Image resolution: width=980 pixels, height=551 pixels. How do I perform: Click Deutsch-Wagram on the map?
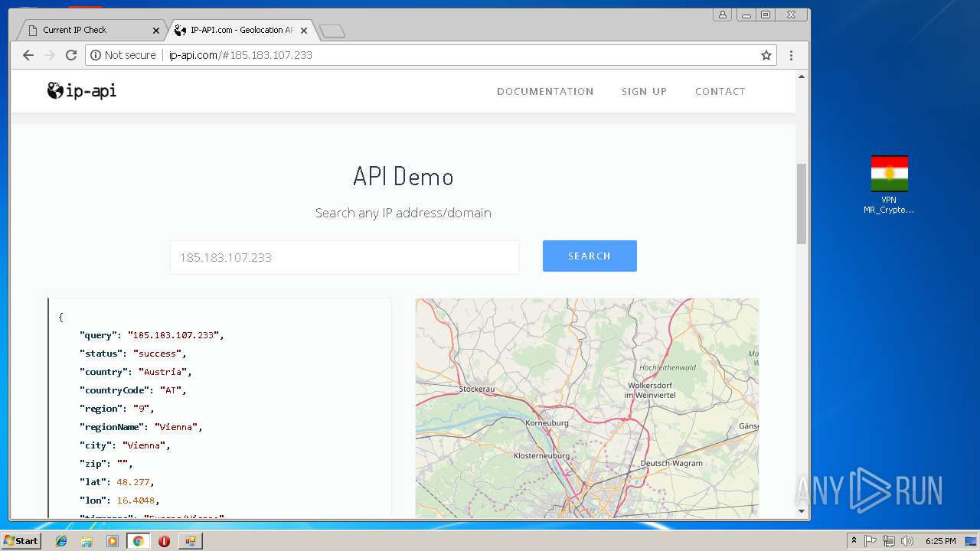click(671, 463)
